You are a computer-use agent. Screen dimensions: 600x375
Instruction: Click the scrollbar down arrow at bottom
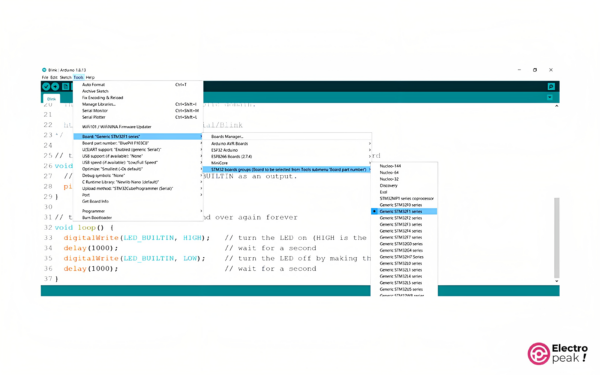557,281
